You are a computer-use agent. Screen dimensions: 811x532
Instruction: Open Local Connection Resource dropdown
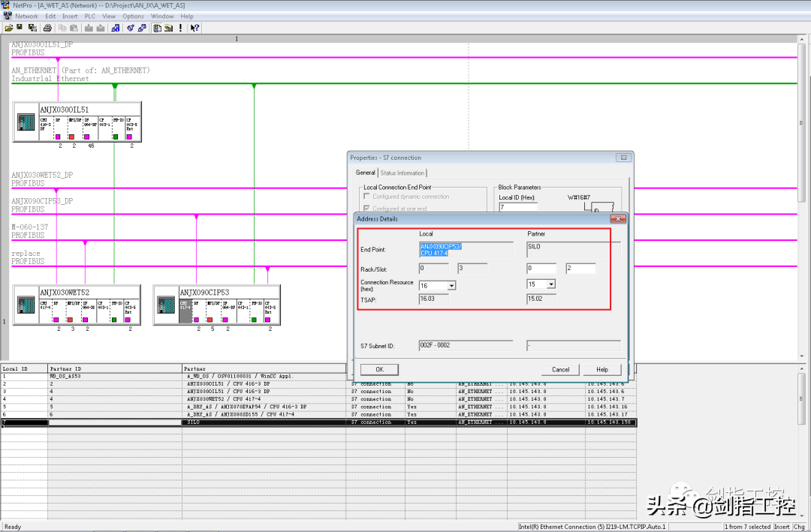tap(451, 285)
